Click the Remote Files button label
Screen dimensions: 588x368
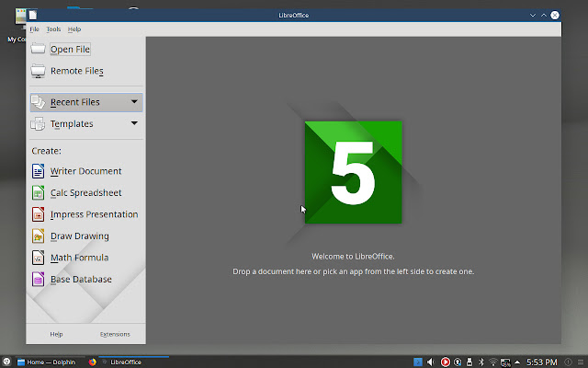click(77, 71)
